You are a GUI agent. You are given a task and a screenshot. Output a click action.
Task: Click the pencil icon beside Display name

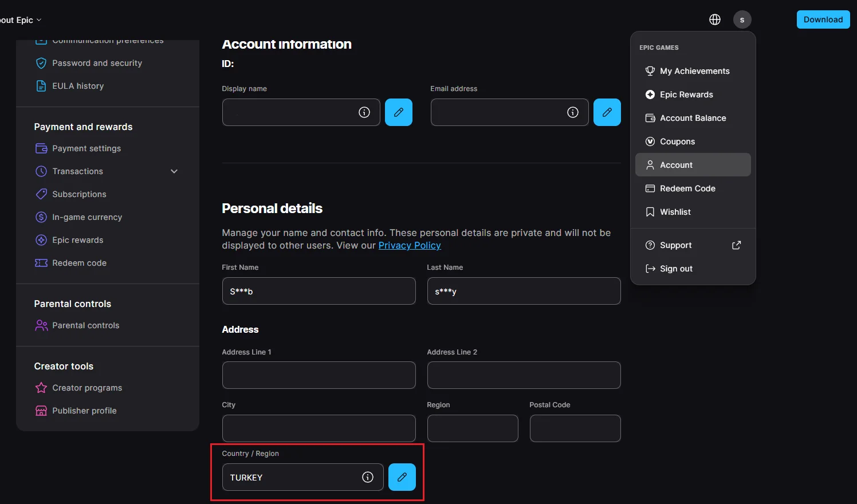coord(398,112)
